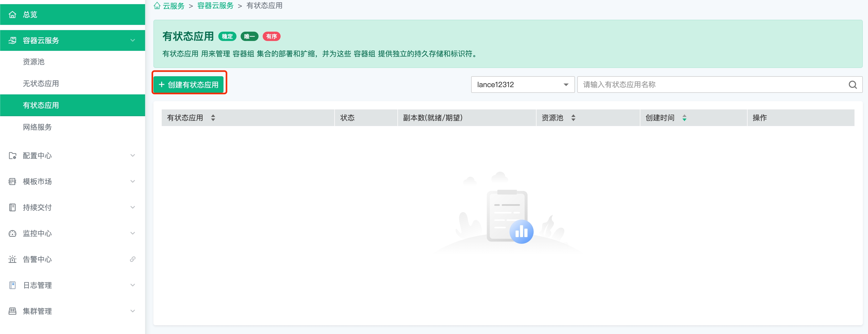Click the 监控中心 gauge icon
The height and width of the screenshot is (334, 868).
pyautogui.click(x=12, y=233)
